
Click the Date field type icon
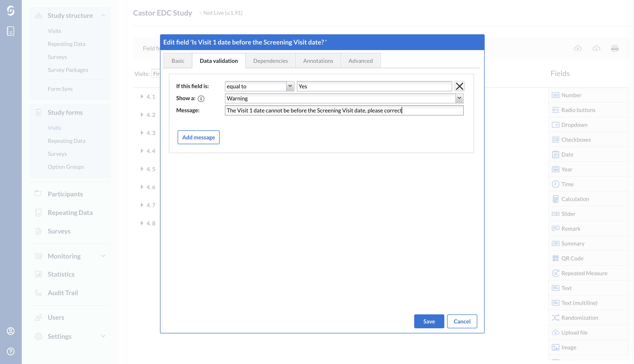[556, 154]
